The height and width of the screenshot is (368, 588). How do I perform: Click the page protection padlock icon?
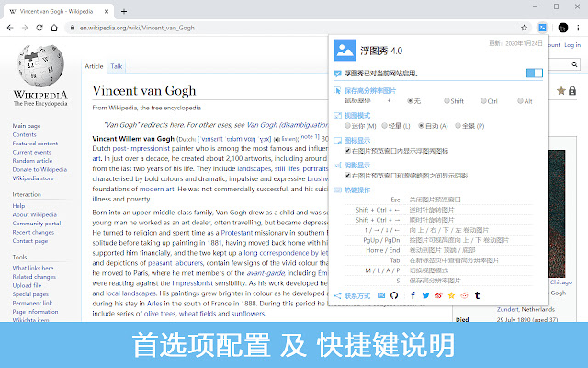[x=572, y=90]
